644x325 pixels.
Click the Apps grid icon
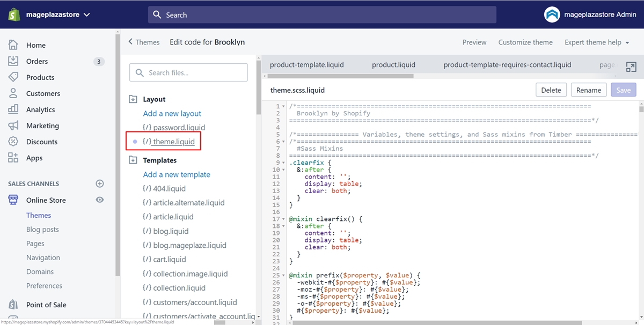13,158
